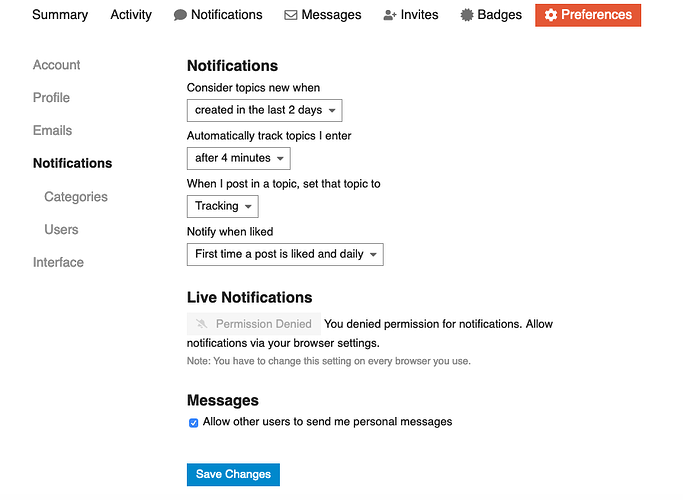Toggle allow personal messages checkbox
Image resolution: width=683 pixels, height=500 pixels.
[194, 422]
